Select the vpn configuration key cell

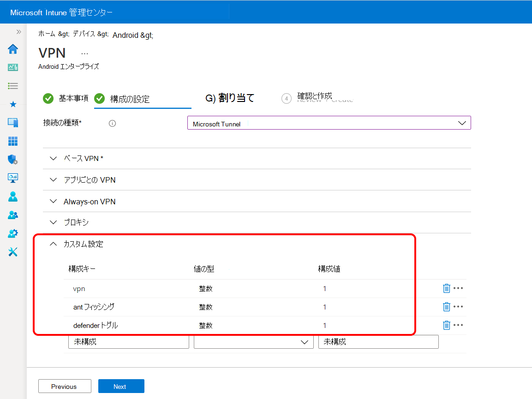79,289
